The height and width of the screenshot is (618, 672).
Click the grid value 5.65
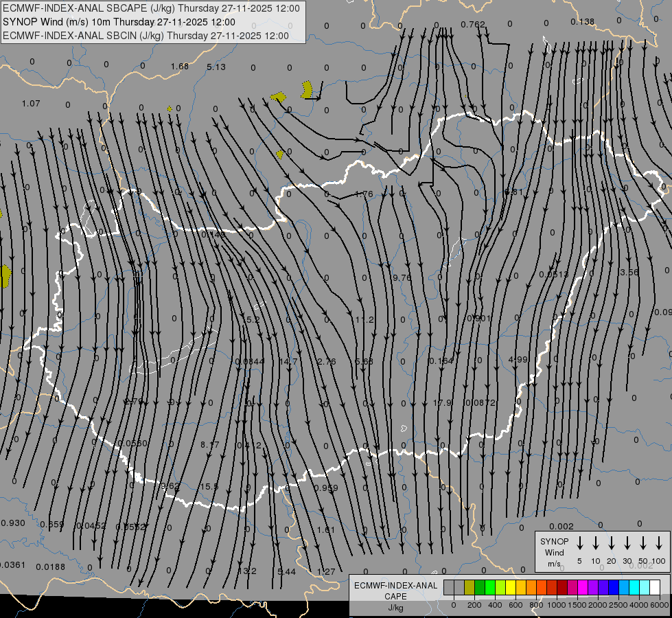364,362
